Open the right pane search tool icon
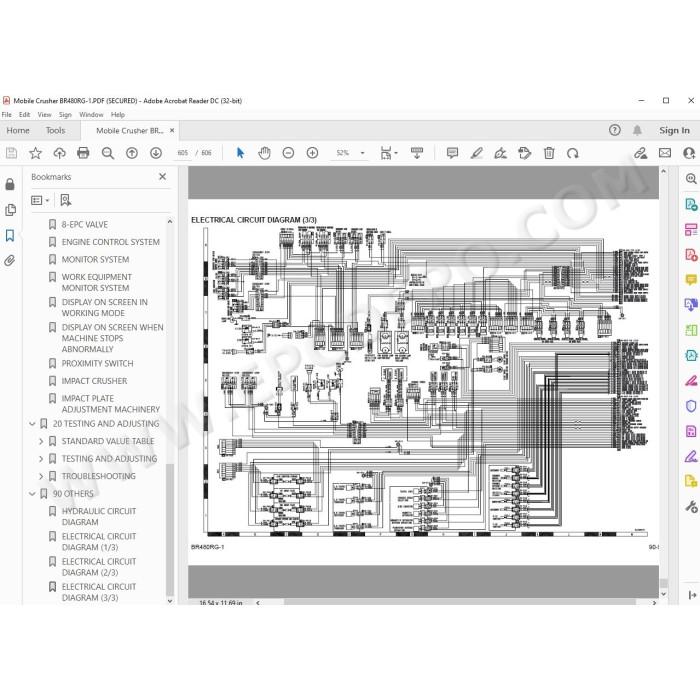 click(691, 179)
